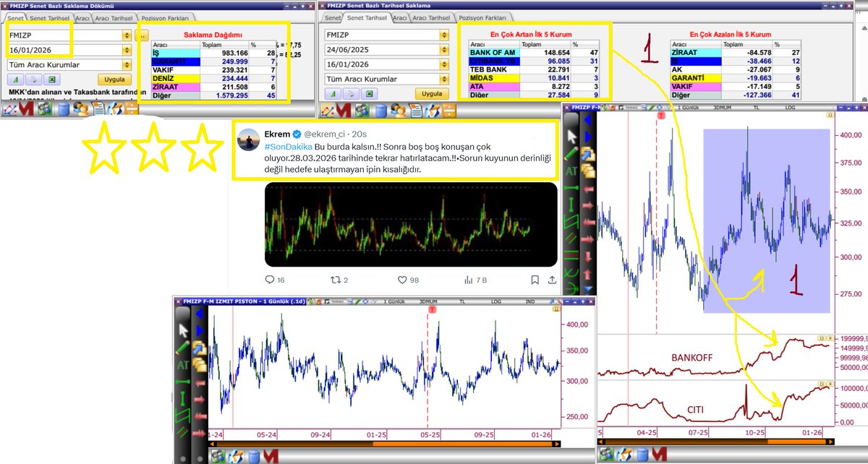
Task: Click the red M icon in bottom chart's footer
Action: [271, 456]
